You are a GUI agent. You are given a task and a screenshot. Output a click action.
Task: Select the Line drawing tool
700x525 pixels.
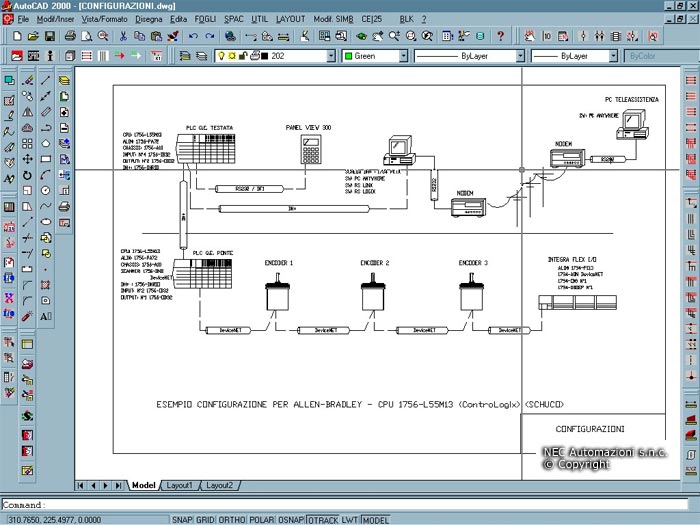coord(46,80)
